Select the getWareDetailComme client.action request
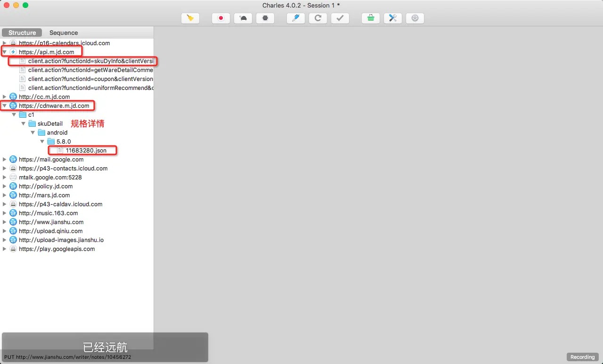This screenshot has width=603, height=364. [x=90, y=70]
